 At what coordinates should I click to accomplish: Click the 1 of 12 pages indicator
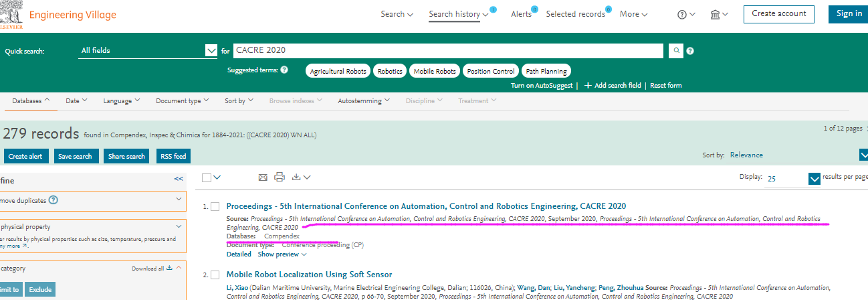point(844,129)
